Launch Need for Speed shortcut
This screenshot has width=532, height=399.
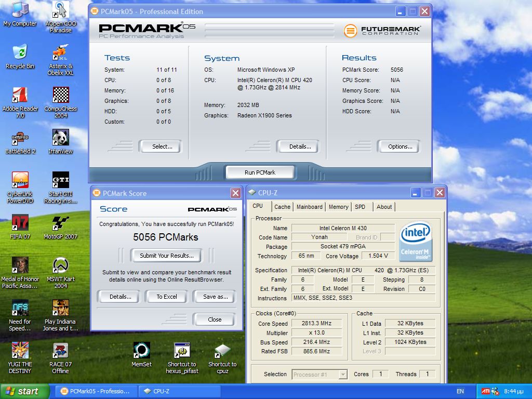(20, 315)
